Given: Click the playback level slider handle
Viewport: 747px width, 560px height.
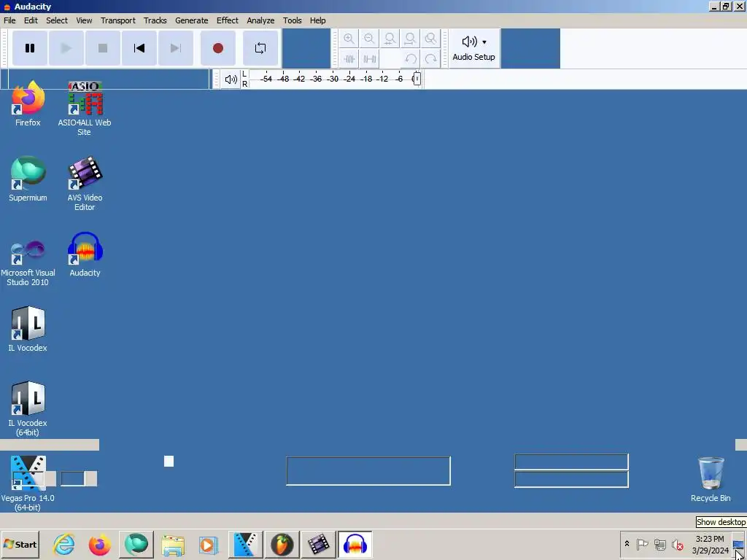Looking at the screenshot, I should [417, 79].
